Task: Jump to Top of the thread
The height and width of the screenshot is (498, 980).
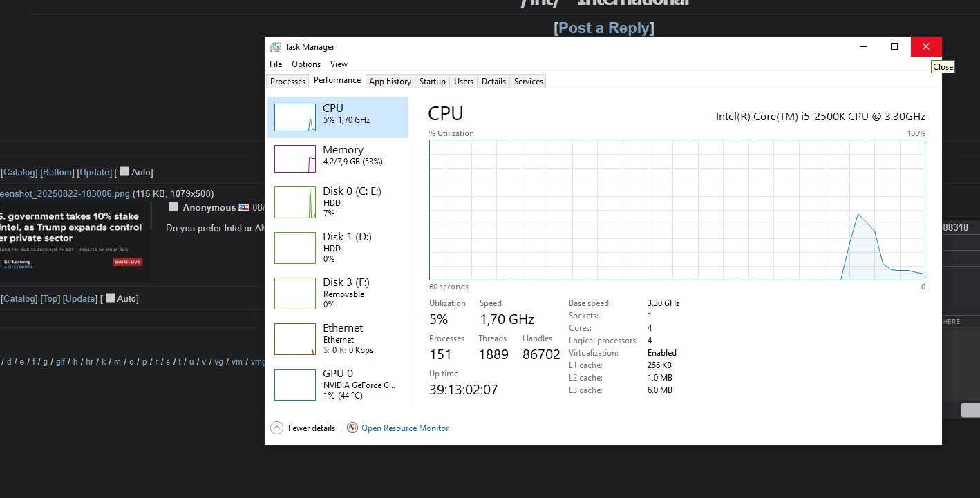Action: pyautogui.click(x=50, y=298)
